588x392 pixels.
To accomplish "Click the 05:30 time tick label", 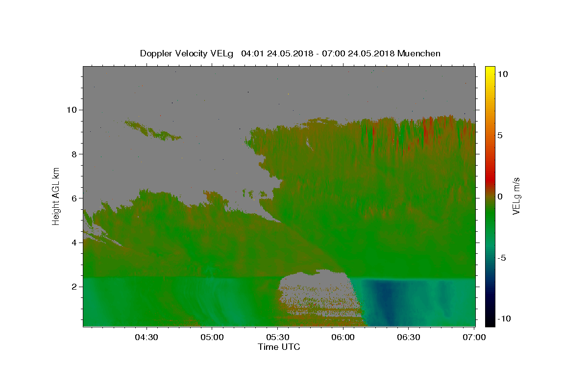I will pyautogui.click(x=277, y=337).
